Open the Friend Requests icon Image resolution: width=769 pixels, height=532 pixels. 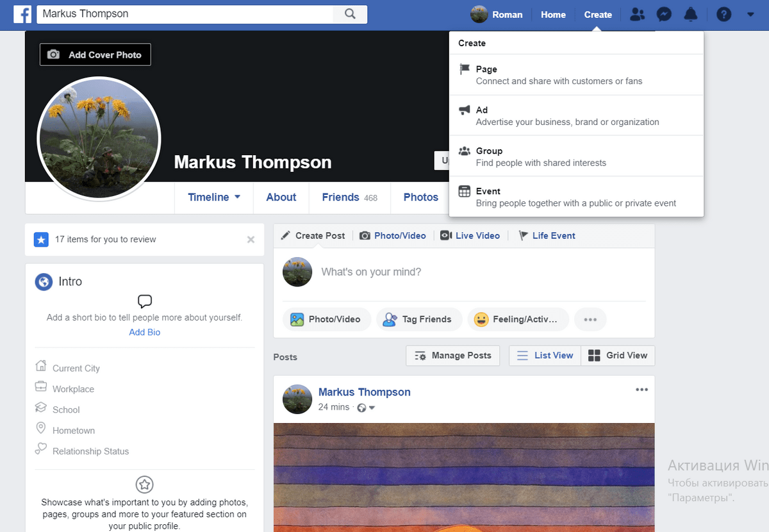pyautogui.click(x=637, y=14)
